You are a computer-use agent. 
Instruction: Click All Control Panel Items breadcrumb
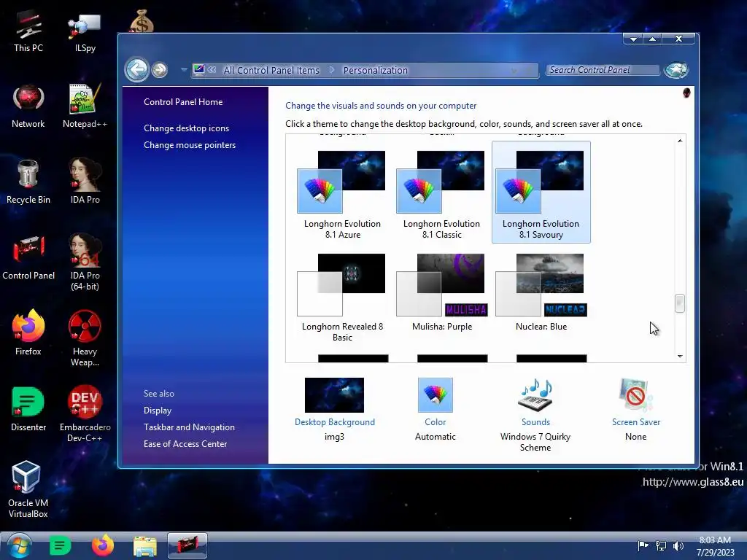pyautogui.click(x=271, y=70)
